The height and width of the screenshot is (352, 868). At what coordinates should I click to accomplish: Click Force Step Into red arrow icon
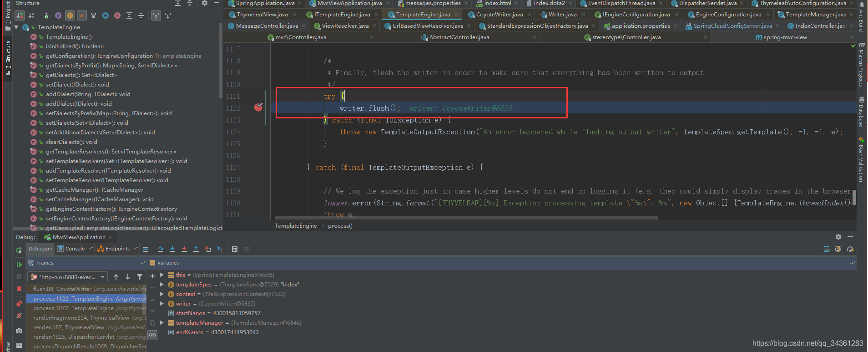click(x=184, y=249)
